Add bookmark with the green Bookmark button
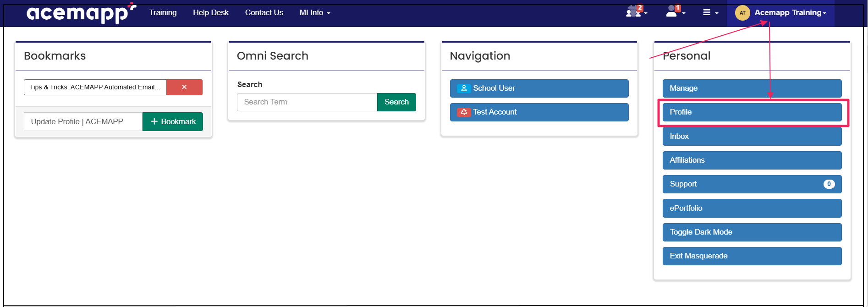This screenshot has width=868, height=307. pos(173,121)
